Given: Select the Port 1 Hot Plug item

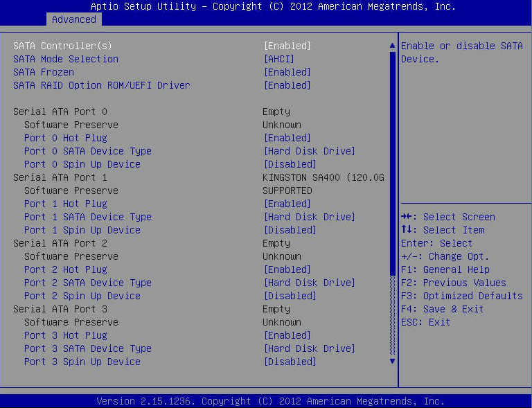Looking at the screenshot, I should [65, 204].
